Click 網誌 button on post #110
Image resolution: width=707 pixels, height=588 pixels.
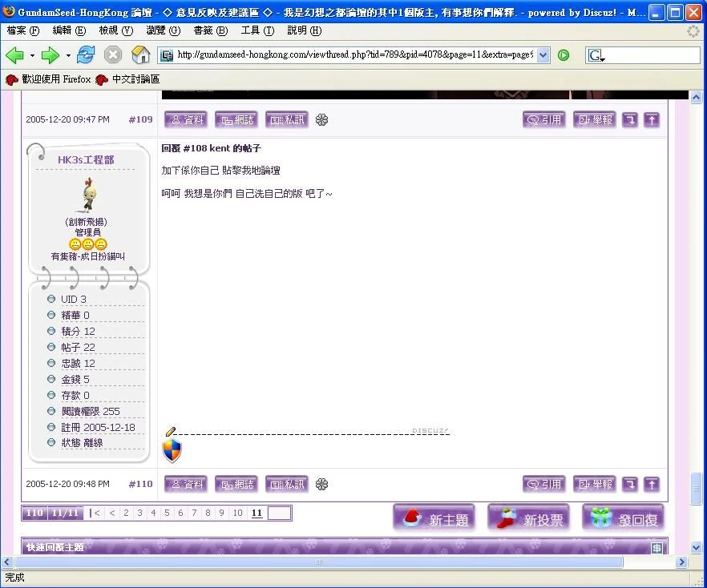pyautogui.click(x=236, y=485)
